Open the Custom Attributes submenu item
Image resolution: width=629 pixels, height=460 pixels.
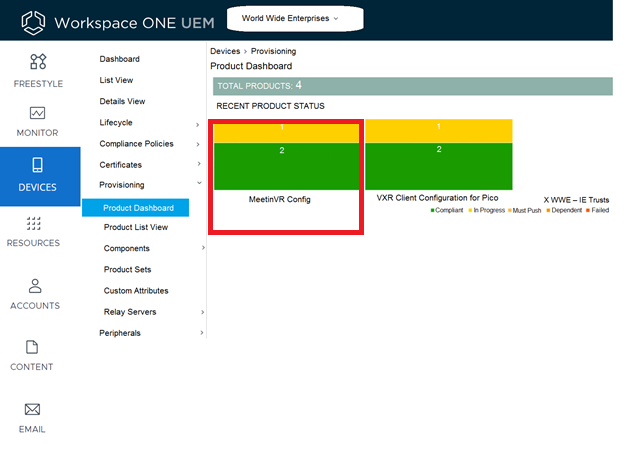click(x=136, y=291)
